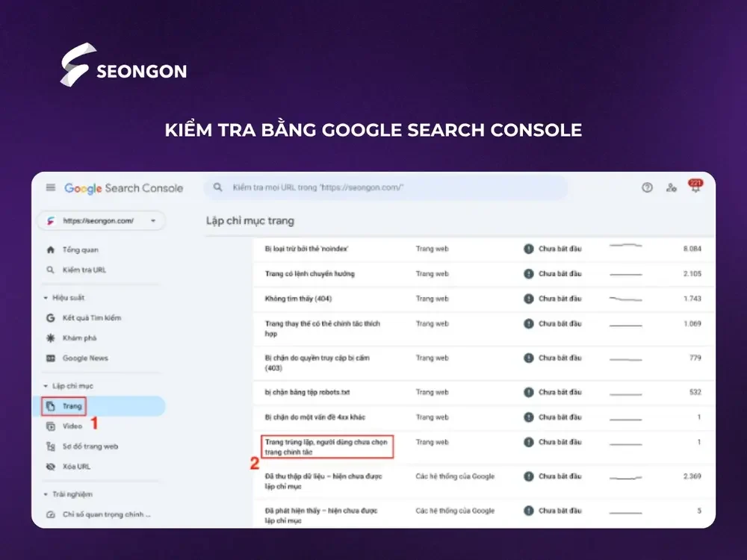Click the magnifier icon beside Kiểm tra URL

point(51,270)
